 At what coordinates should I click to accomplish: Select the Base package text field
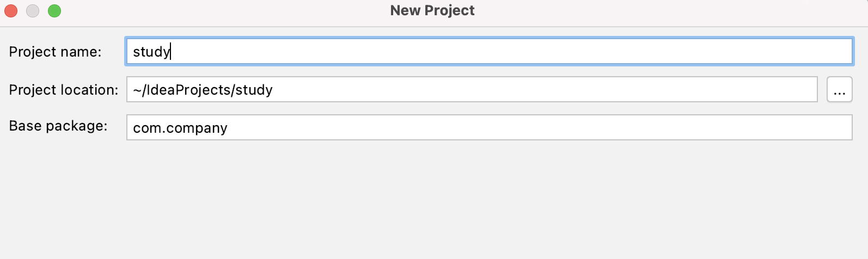(488, 128)
